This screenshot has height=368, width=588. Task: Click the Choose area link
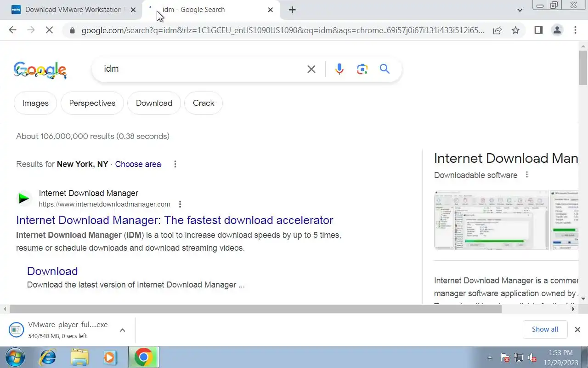[138, 164]
